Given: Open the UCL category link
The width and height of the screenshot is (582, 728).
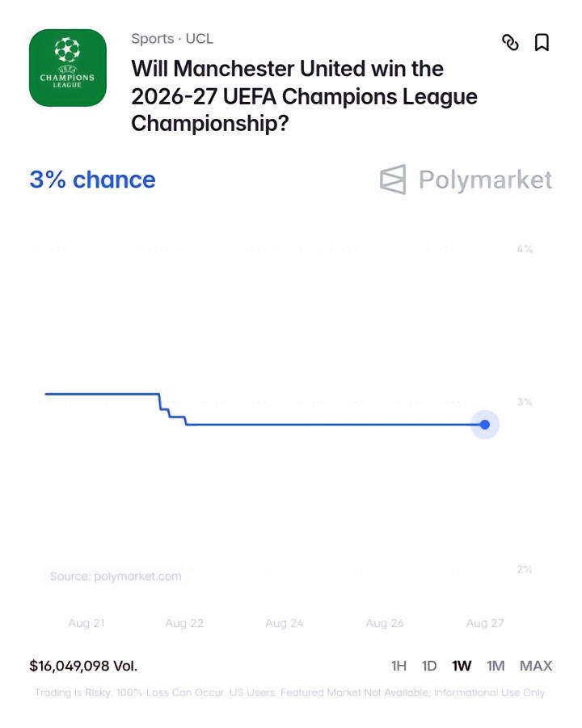Looking at the screenshot, I should pos(200,39).
